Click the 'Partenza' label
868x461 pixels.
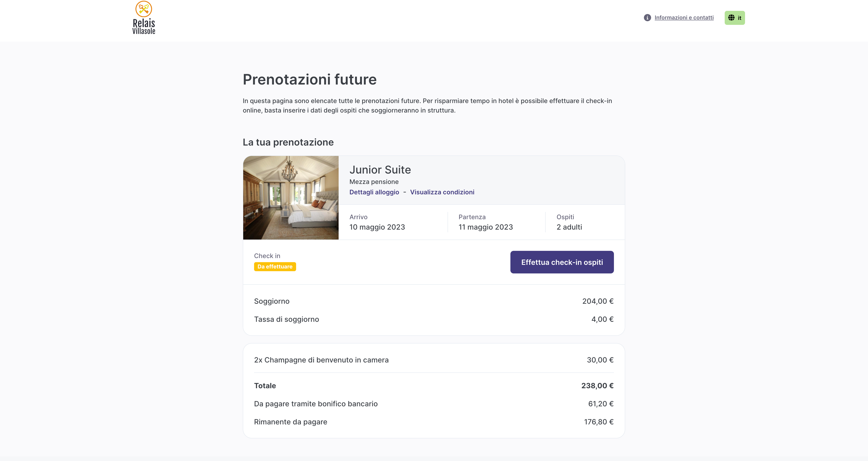[x=472, y=217]
